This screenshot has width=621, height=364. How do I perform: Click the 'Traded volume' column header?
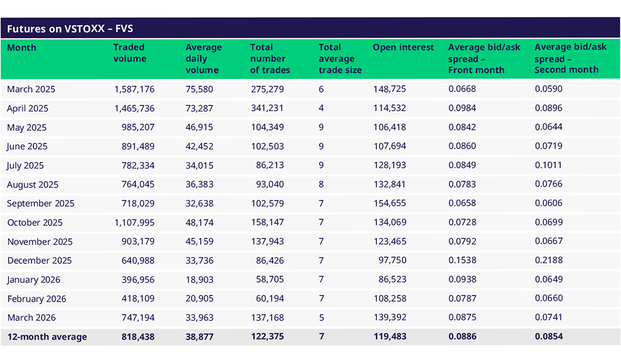130,53
